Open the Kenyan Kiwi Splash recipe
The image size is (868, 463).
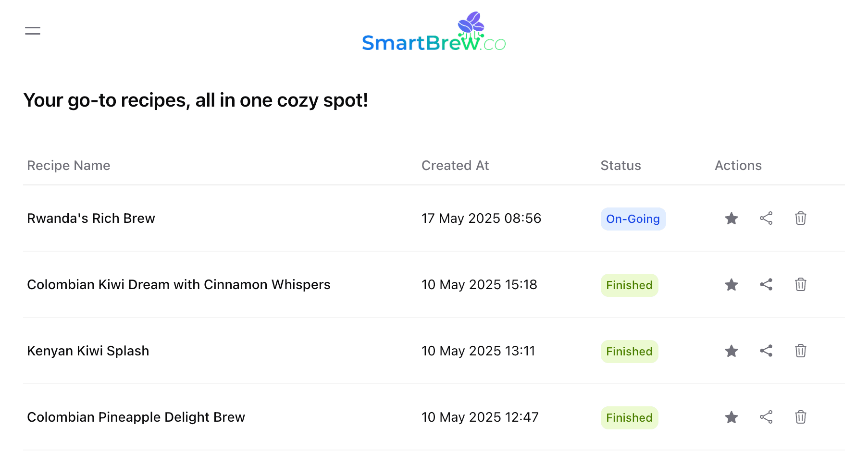tap(88, 351)
